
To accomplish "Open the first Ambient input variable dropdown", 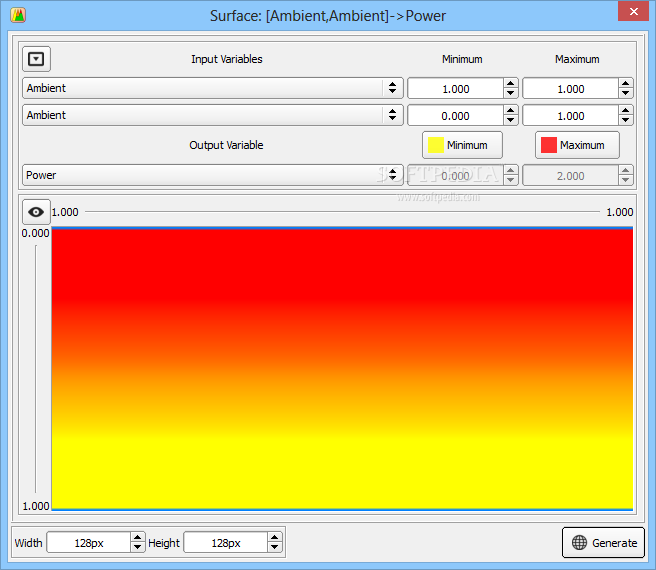I will [213, 88].
